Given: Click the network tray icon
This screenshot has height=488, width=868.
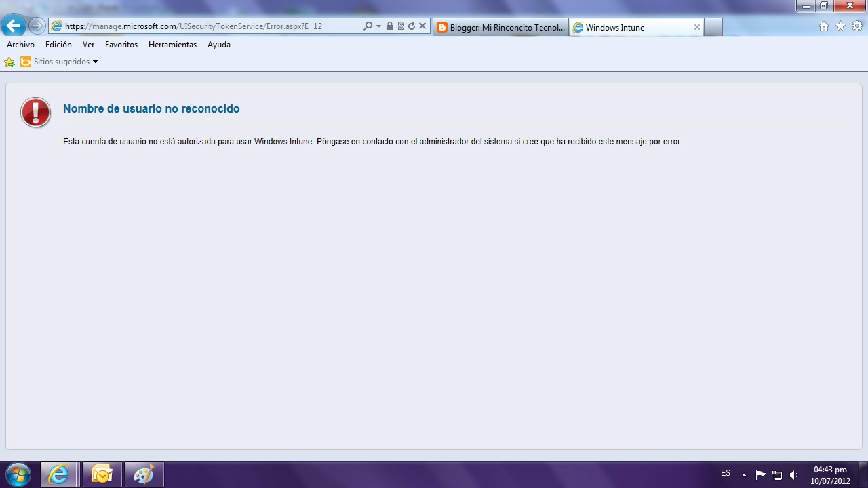Looking at the screenshot, I should coord(777,475).
